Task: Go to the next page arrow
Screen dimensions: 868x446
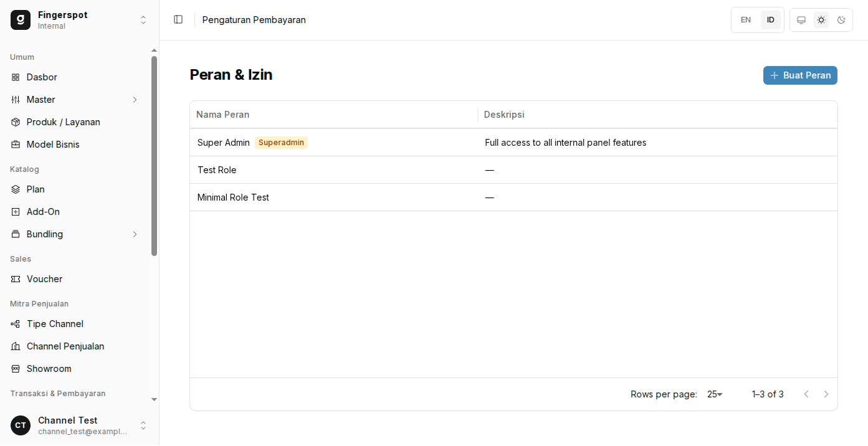Action: pyautogui.click(x=826, y=394)
